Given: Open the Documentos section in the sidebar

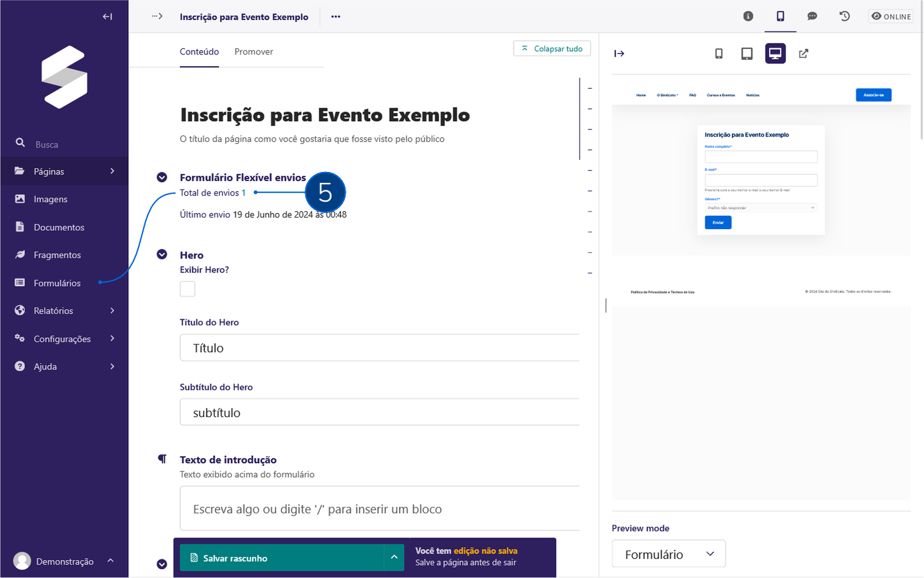Looking at the screenshot, I should [x=58, y=227].
